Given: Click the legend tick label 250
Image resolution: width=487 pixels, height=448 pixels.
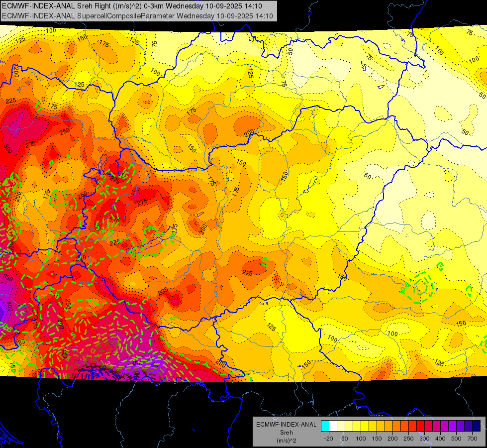Looking at the screenshot, I should (408, 439).
